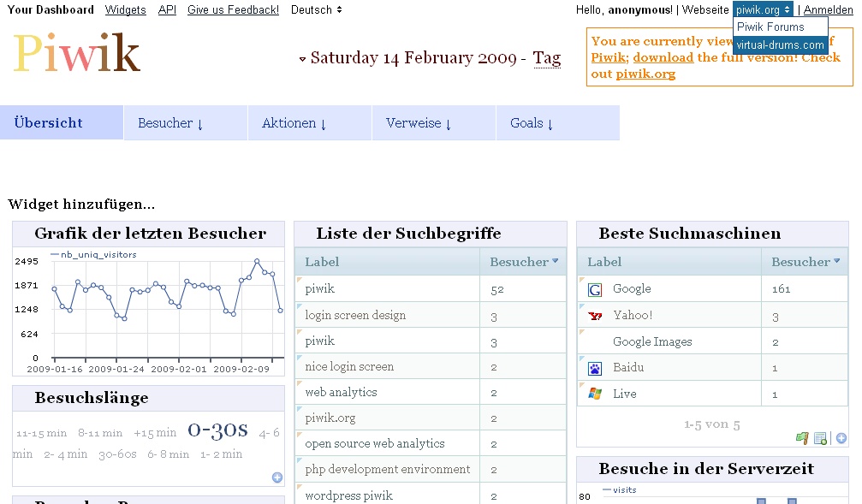
Task: Click the +15 min visit length tag
Action: 155,433
